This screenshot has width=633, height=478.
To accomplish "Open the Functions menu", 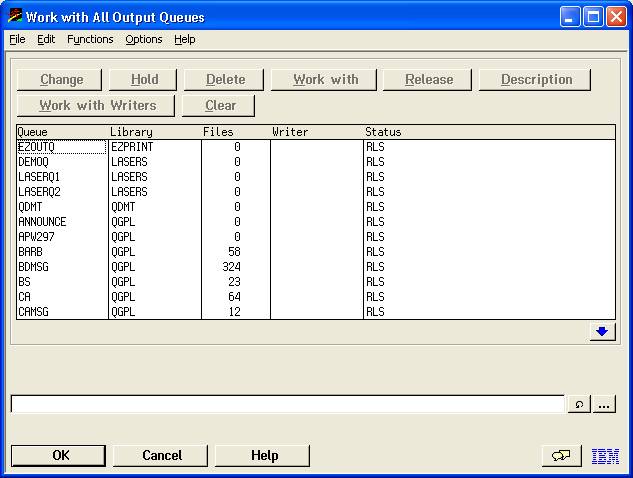I will coord(90,39).
